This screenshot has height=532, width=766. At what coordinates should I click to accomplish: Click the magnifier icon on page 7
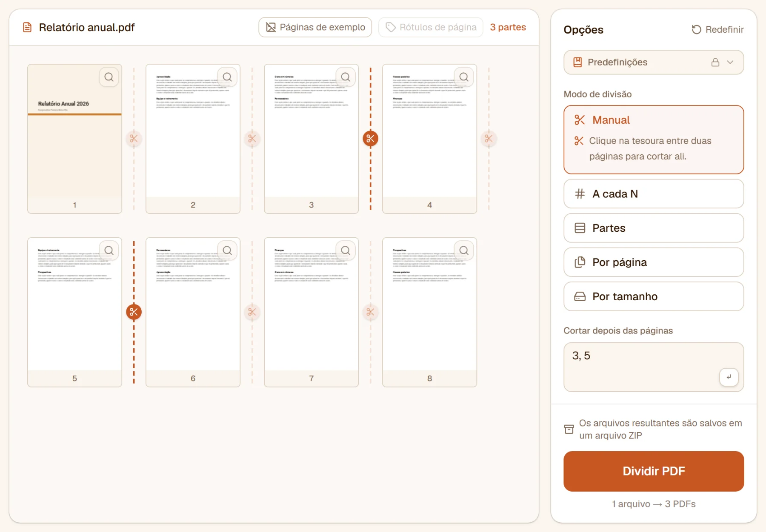(x=346, y=250)
